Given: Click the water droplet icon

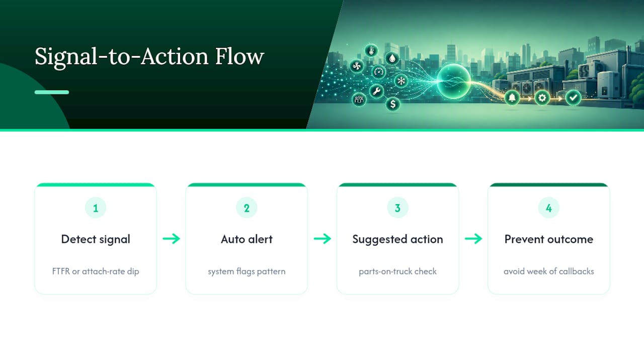Looking at the screenshot, I should [x=392, y=58].
